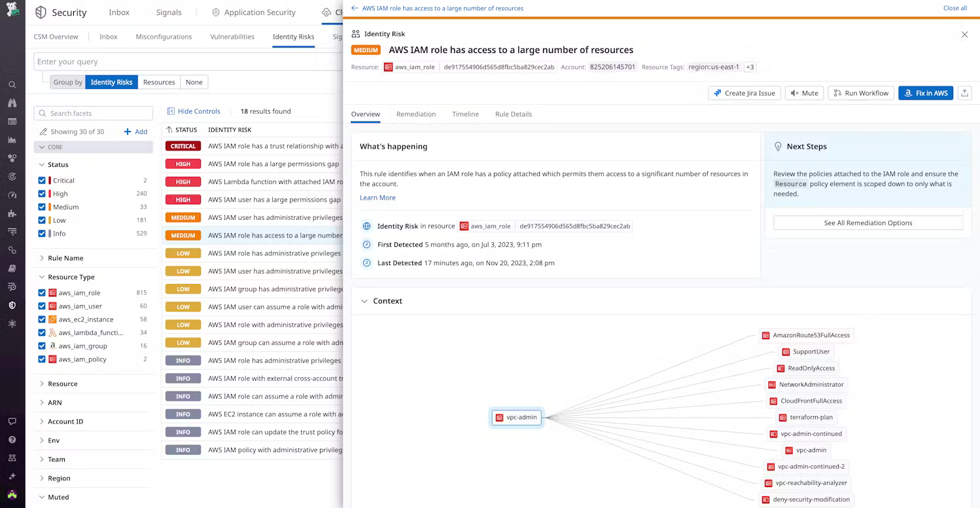
Task: Click the area chart icon in sidebar
Action: (12, 139)
